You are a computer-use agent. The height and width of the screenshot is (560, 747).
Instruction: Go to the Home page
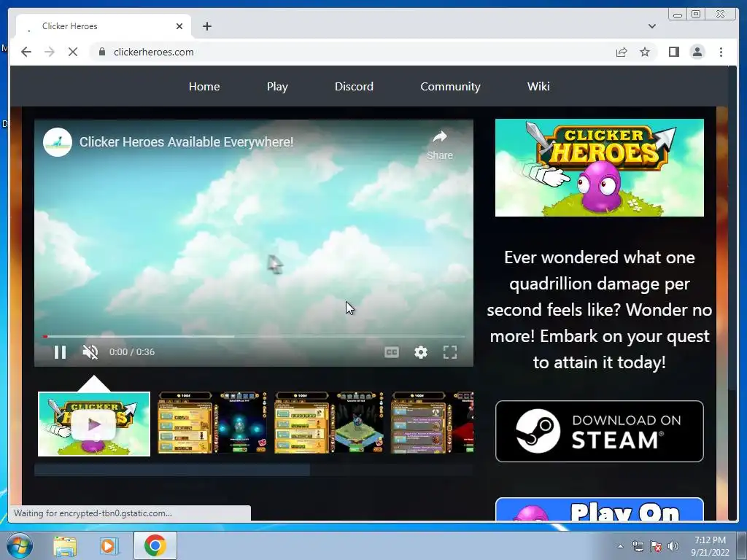point(204,87)
